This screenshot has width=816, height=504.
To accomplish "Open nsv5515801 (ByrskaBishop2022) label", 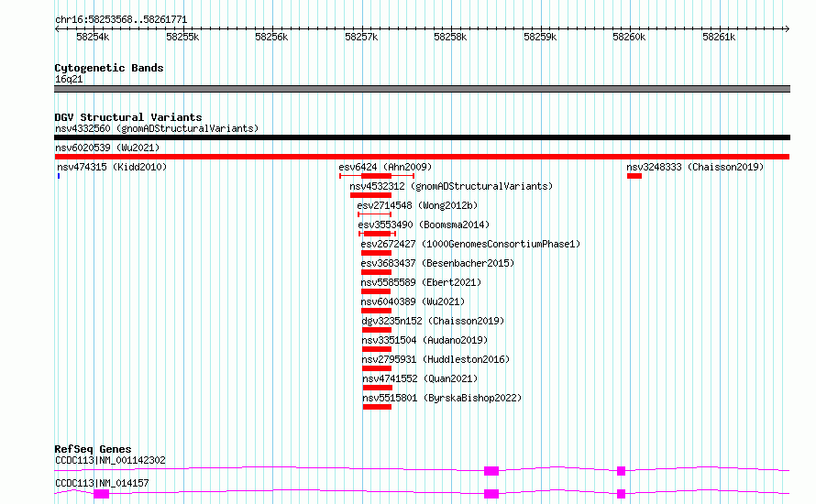I will (x=442, y=398).
